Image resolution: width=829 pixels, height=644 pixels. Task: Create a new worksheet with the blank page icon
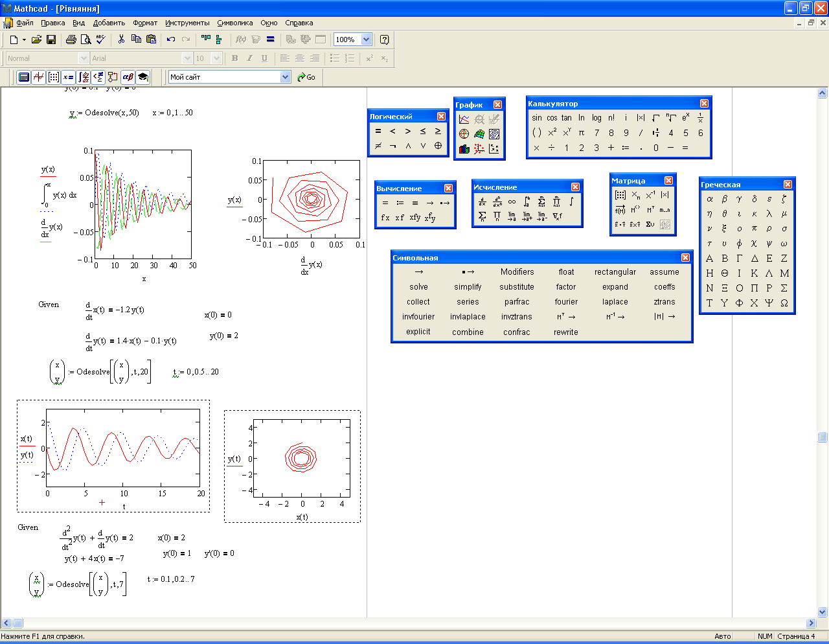coord(13,40)
